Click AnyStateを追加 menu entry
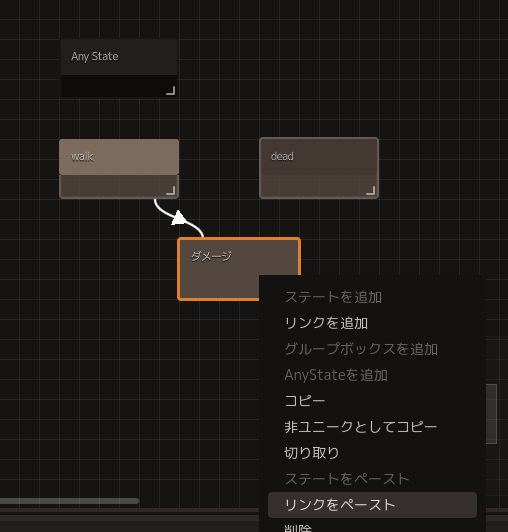This screenshot has height=532, width=508. pyautogui.click(x=372, y=375)
